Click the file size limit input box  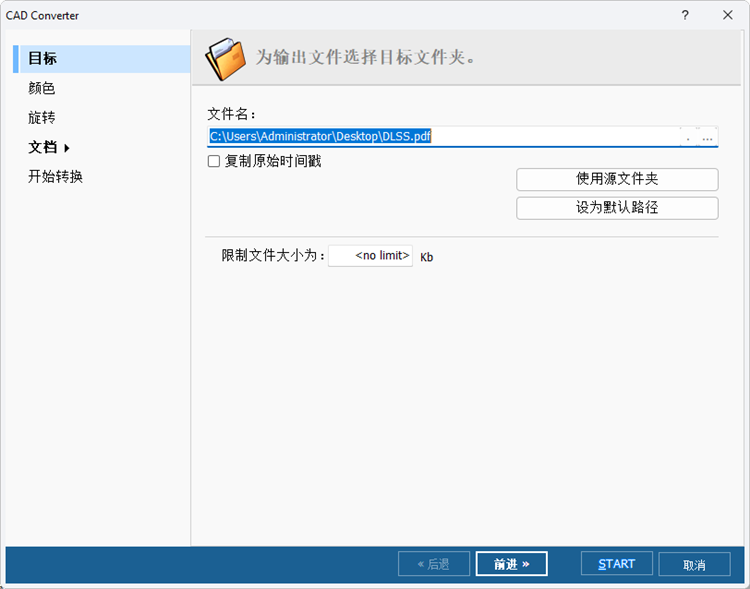370,256
